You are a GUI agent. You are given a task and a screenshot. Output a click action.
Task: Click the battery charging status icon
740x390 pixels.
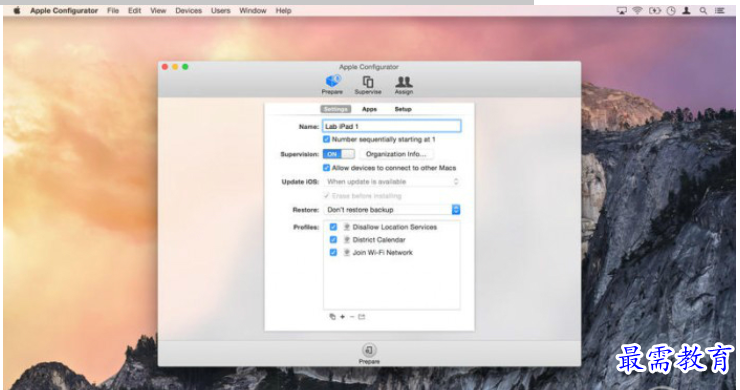655,10
